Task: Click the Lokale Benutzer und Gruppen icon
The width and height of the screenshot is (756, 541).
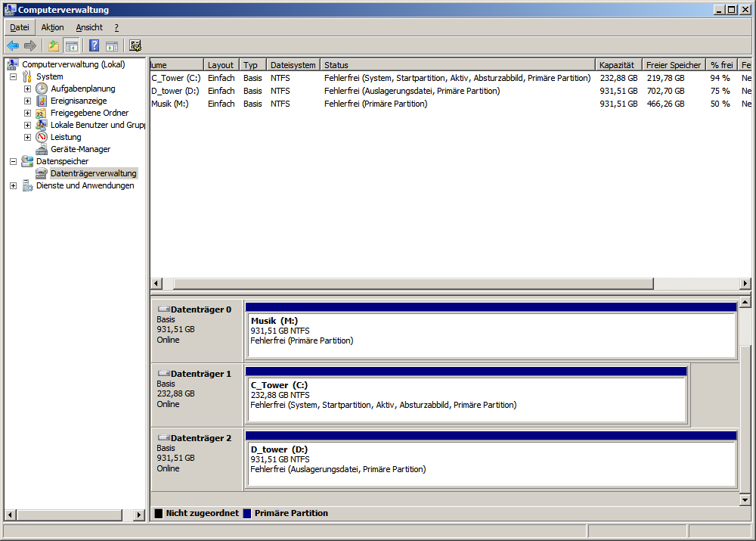Action: (x=42, y=125)
